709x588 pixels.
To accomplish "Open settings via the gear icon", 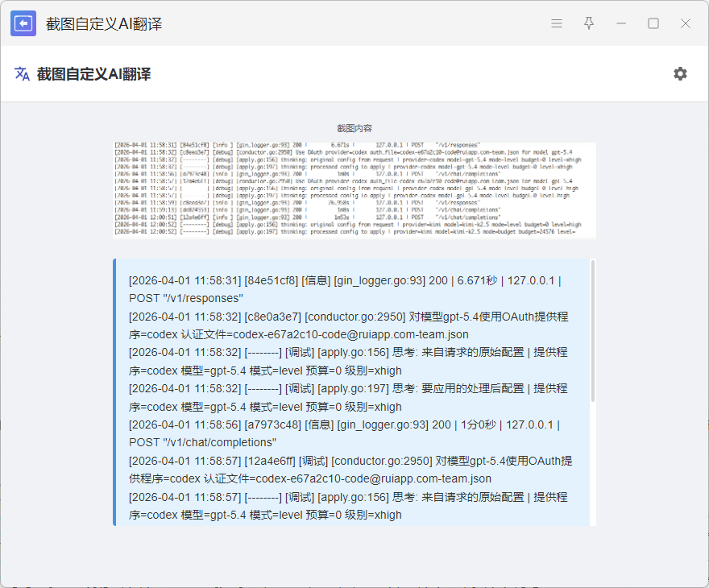I will point(681,74).
